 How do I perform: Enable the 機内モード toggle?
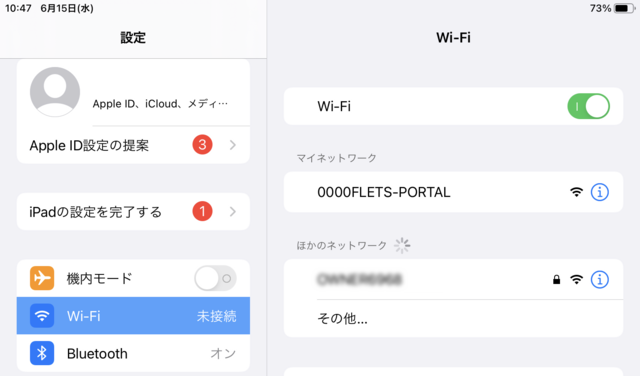pos(215,278)
